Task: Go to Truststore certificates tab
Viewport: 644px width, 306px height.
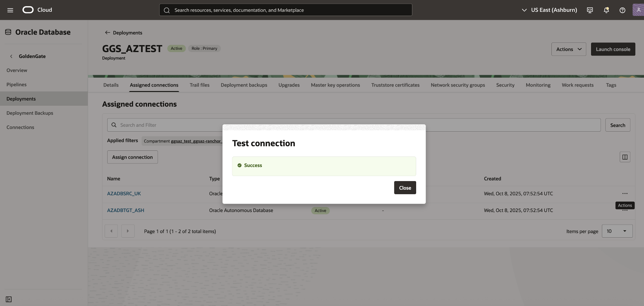Action: (x=395, y=85)
